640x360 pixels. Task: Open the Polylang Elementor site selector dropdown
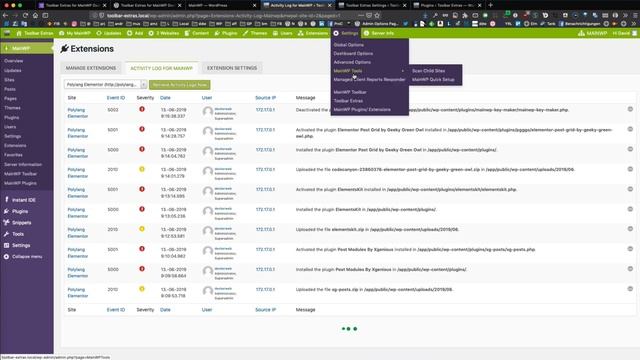[x=105, y=84]
